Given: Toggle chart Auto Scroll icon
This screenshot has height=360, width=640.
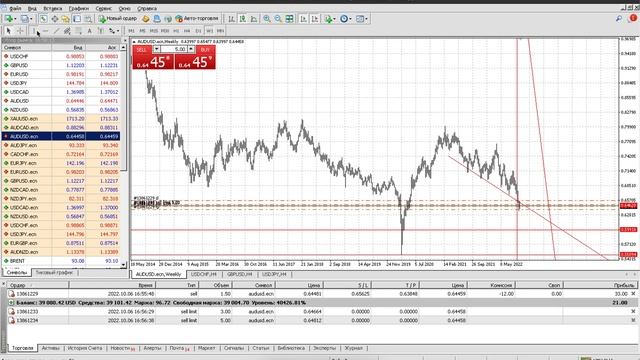Looking at the screenshot, I should [303, 19].
